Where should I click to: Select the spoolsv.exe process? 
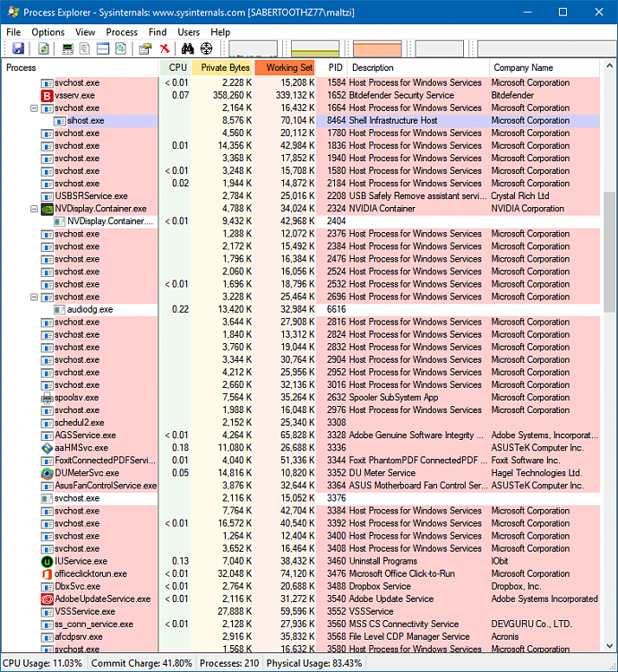pyautogui.click(x=301, y=398)
